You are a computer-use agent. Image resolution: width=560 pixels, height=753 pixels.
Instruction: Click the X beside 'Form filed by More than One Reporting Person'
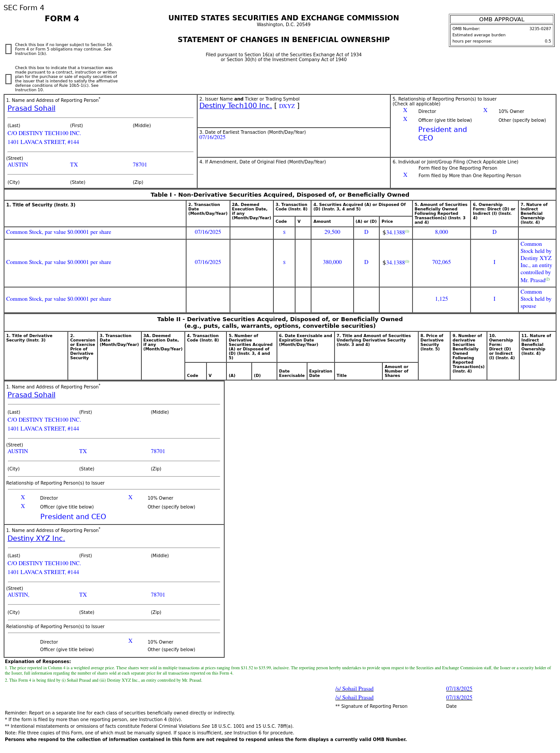click(x=405, y=175)
